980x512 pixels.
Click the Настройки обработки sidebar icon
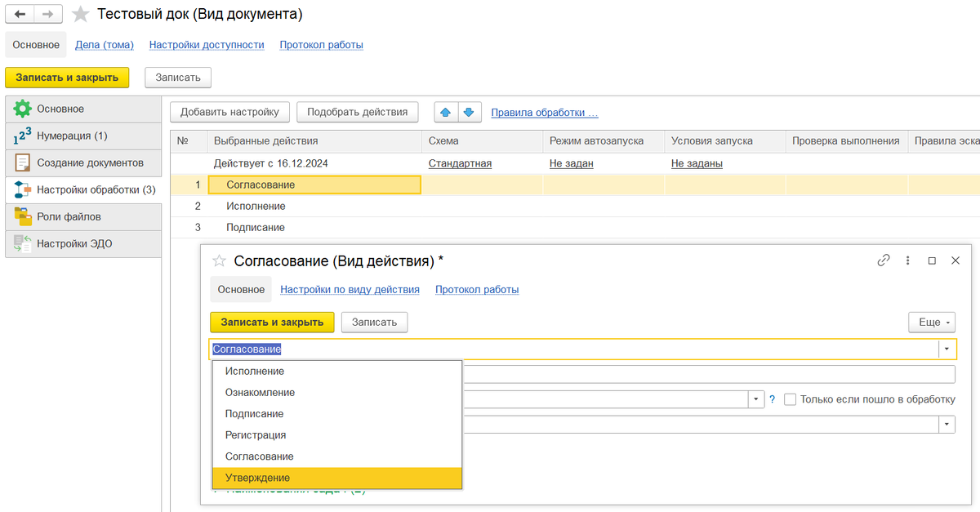[x=22, y=189]
